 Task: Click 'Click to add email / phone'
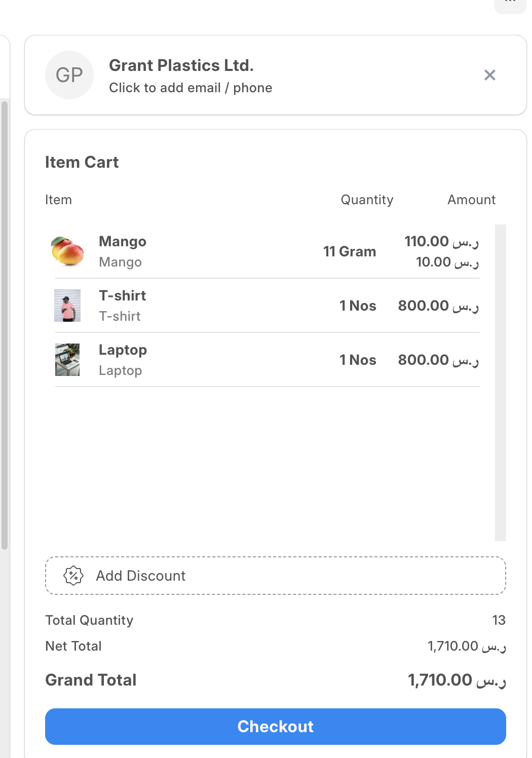(x=191, y=88)
